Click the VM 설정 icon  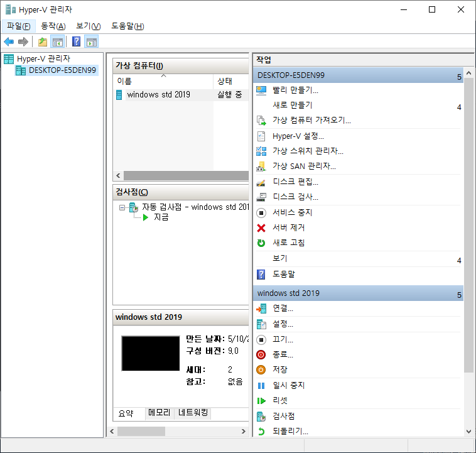(x=261, y=324)
